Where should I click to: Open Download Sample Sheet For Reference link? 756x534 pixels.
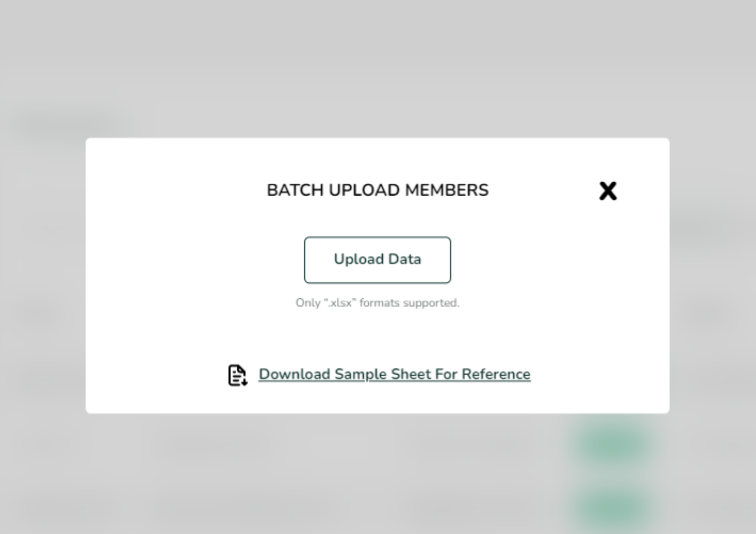point(395,374)
